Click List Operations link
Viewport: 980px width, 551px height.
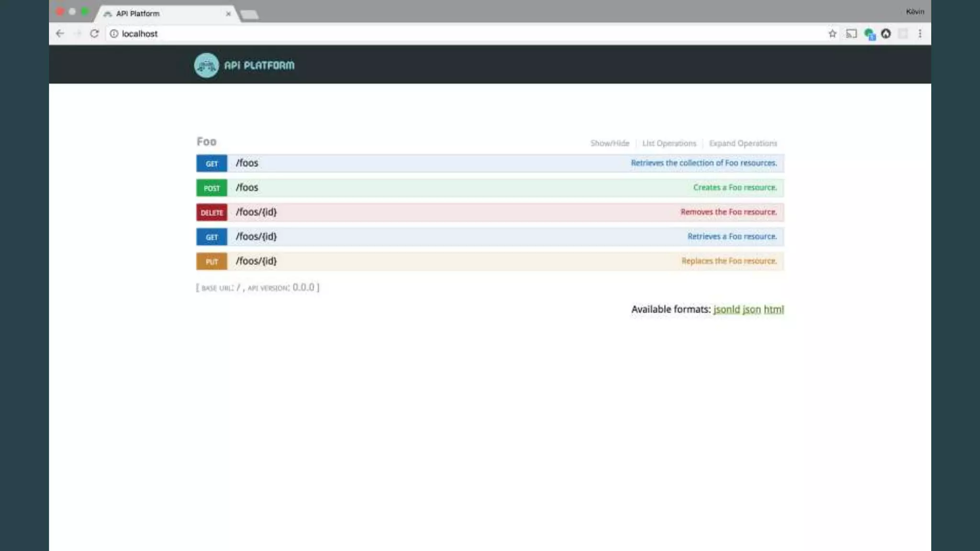tap(669, 143)
